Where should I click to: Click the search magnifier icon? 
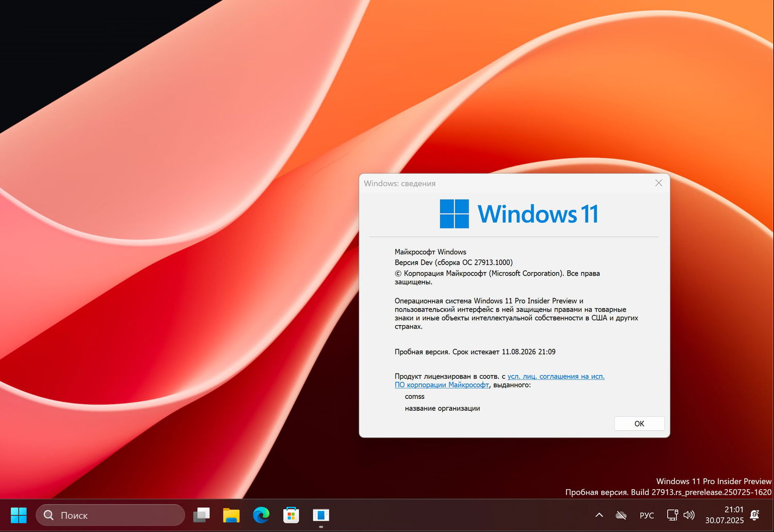tap(48, 515)
